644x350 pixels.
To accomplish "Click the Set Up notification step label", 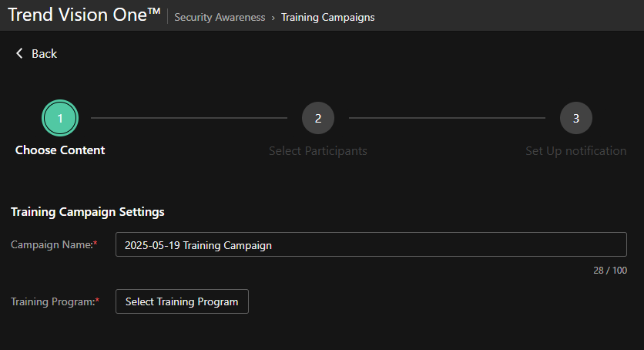I will click(x=575, y=151).
